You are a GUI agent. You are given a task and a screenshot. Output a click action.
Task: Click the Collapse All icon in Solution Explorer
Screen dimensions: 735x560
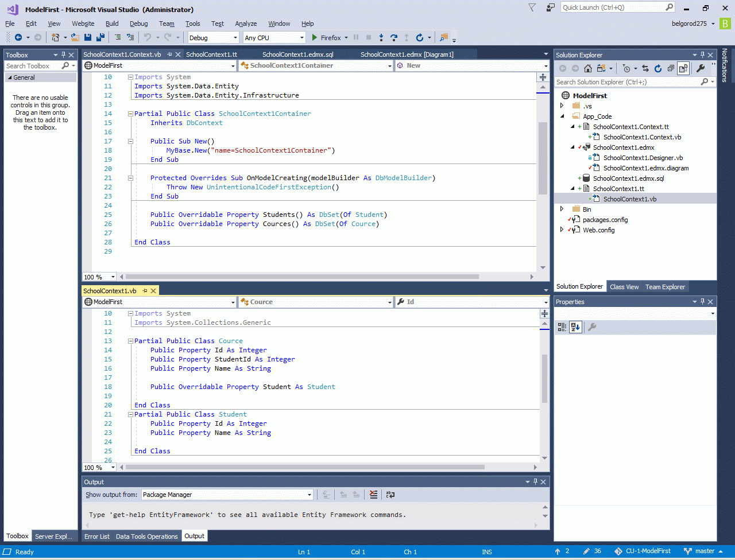point(671,68)
